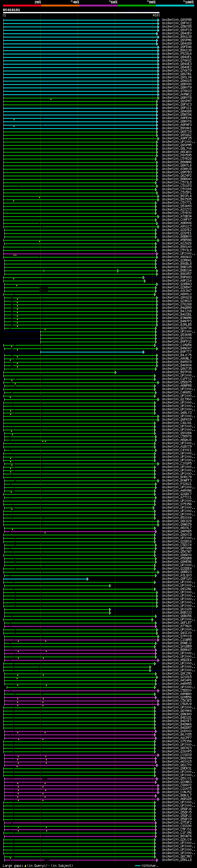Select hit label UniRef100_B8MK47

click(177, 650)
